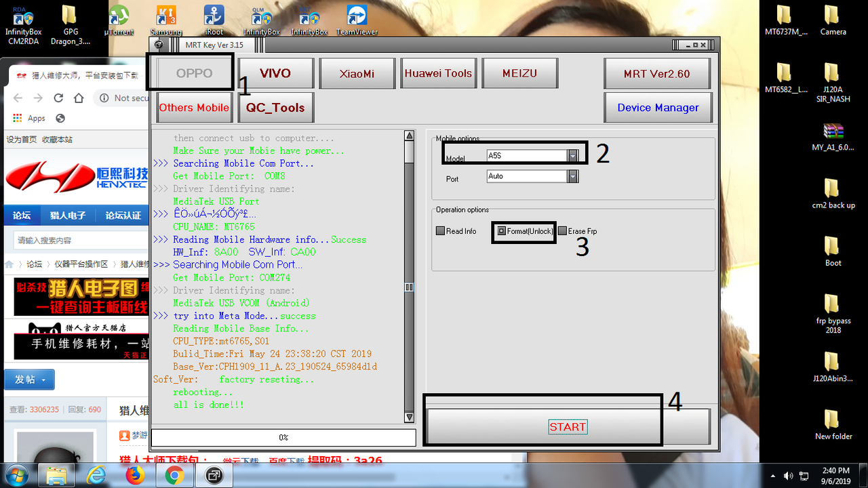Click forum search input field

click(80, 240)
